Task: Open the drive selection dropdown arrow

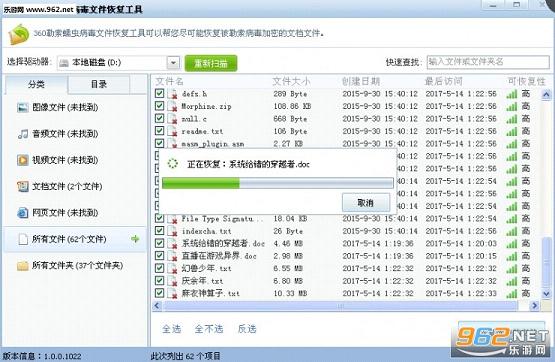Action: coord(173,63)
